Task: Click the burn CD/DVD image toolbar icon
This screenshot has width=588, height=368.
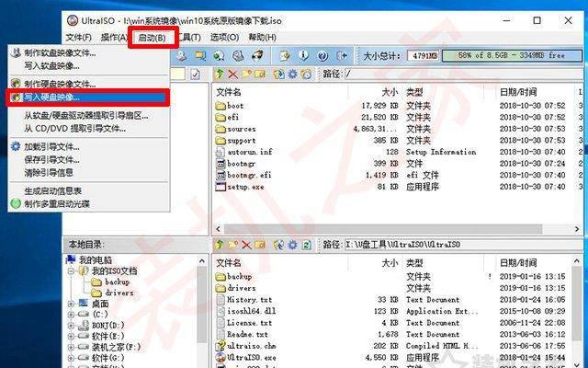Action: point(257,56)
